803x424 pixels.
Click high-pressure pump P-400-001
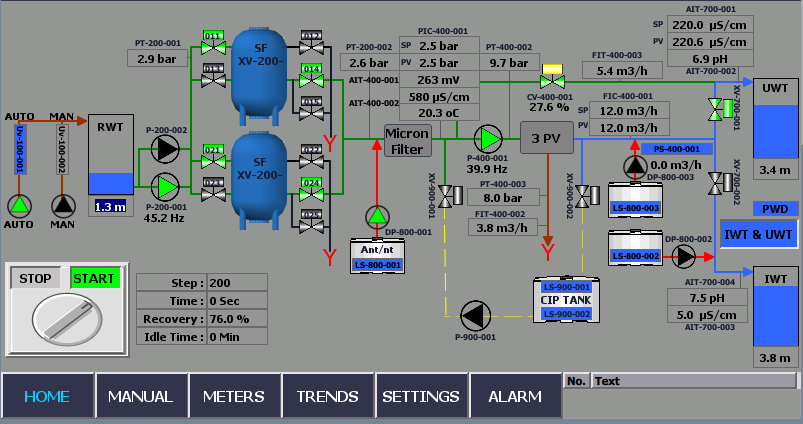click(x=488, y=139)
